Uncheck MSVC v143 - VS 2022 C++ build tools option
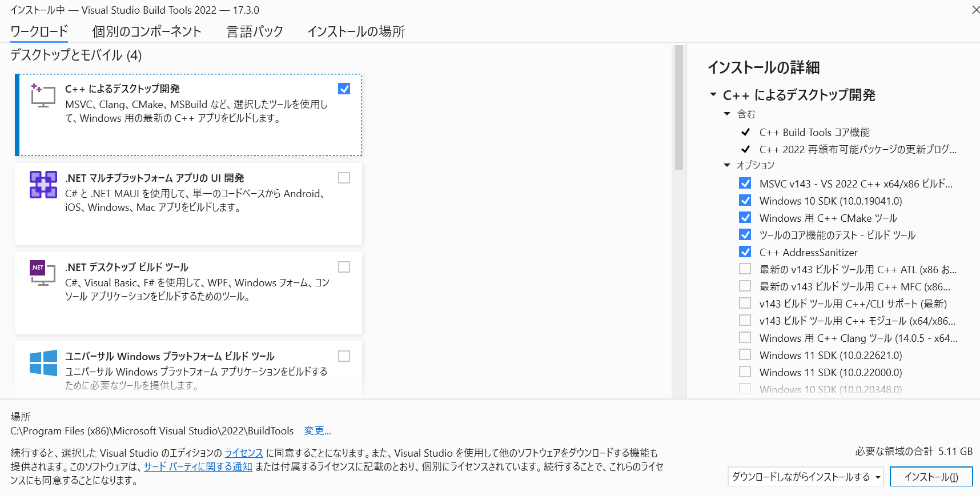Image resolution: width=980 pixels, height=495 pixels. tap(745, 183)
